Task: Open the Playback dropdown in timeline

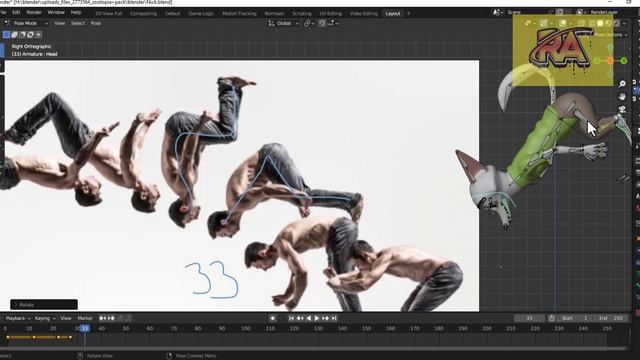Action: [18, 318]
